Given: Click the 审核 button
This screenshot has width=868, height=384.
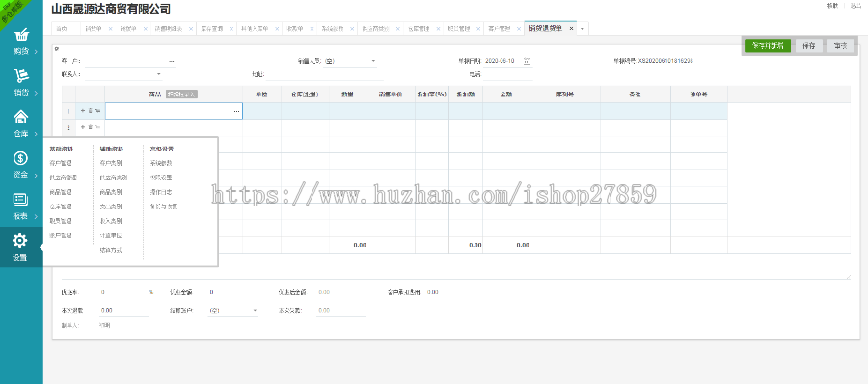Looking at the screenshot, I should [840, 46].
